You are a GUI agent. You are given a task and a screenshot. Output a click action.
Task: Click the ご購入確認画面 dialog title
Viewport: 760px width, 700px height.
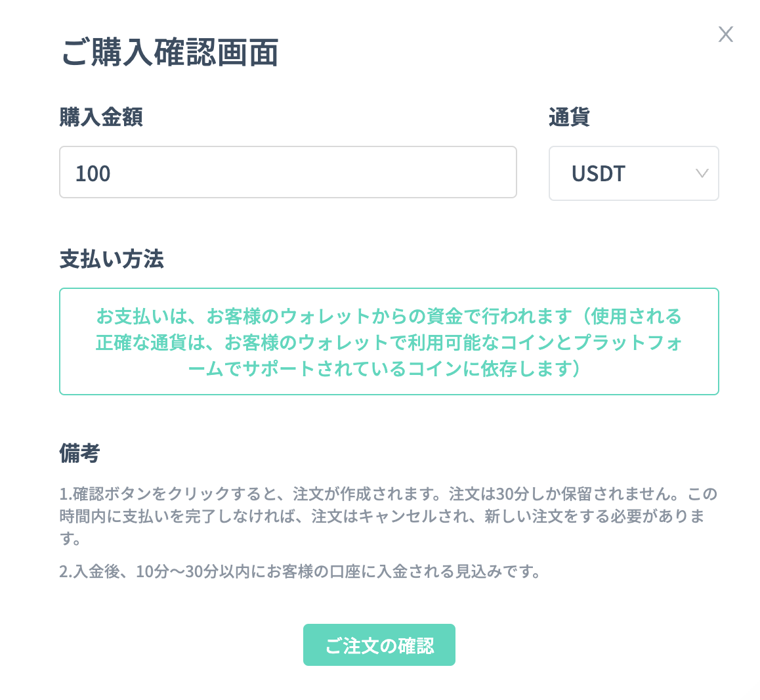click(x=170, y=53)
